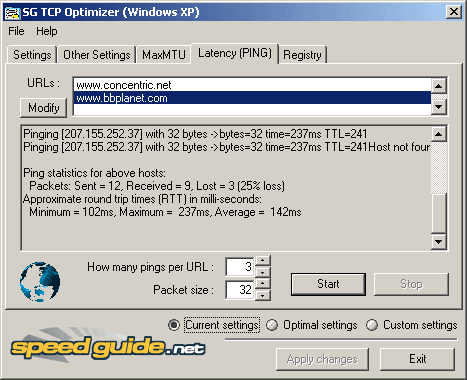Click the Start ping button
This screenshot has width=467, height=380.
coord(328,284)
